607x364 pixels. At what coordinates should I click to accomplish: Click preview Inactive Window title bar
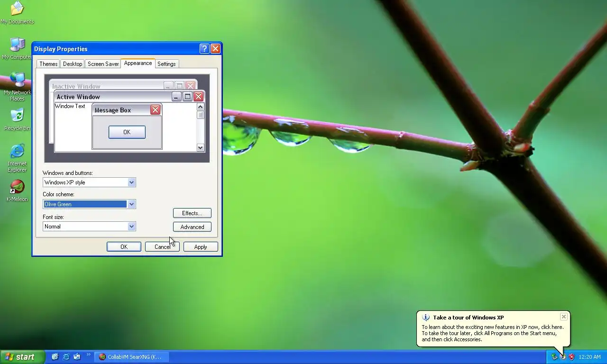click(x=123, y=86)
